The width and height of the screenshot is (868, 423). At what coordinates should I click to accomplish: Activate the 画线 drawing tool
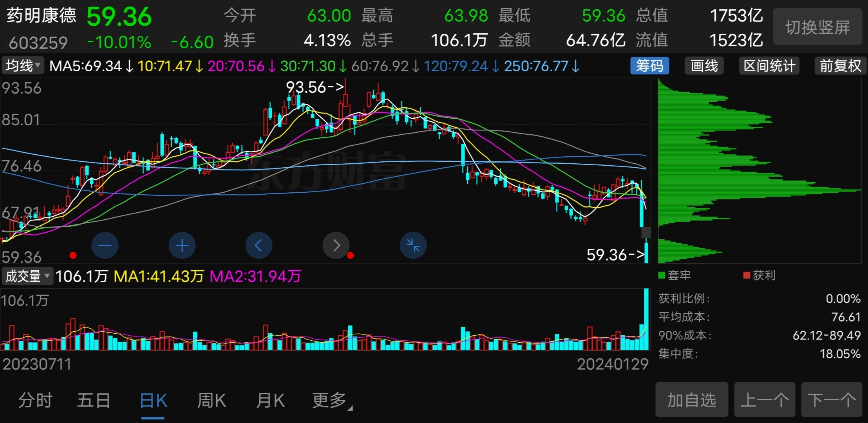pyautogui.click(x=704, y=65)
